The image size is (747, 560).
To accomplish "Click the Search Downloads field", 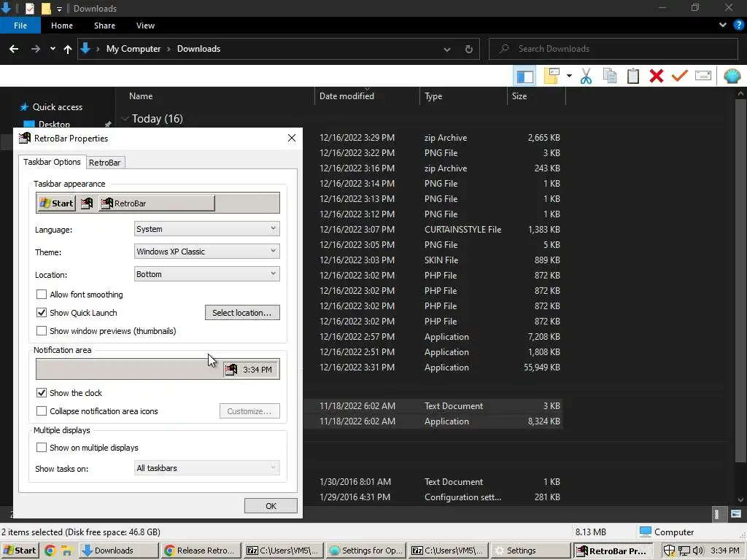I will 613,49.
